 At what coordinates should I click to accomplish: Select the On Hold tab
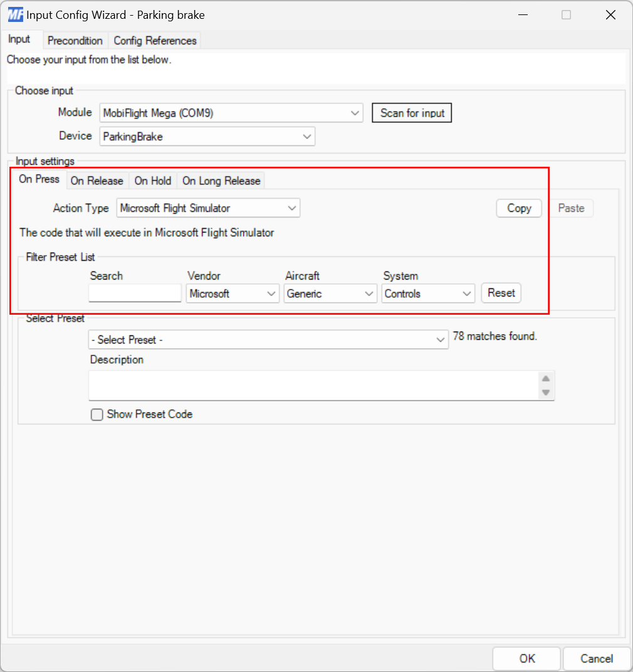click(152, 181)
